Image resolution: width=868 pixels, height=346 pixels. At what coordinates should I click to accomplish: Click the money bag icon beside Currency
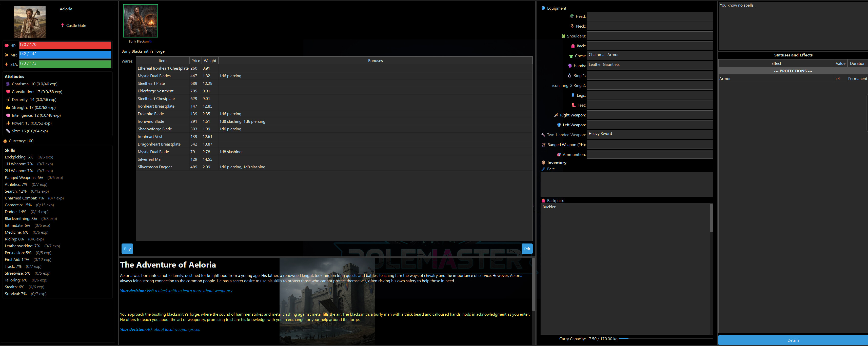(5, 141)
